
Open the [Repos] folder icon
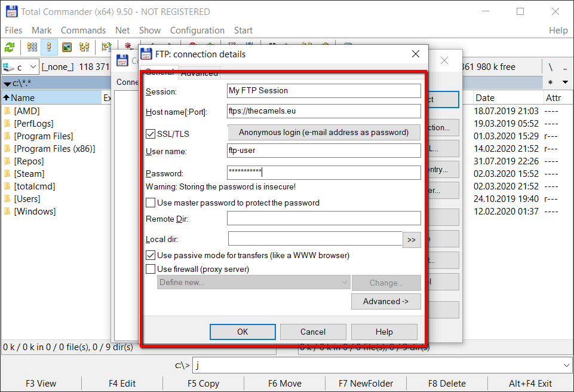point(7,161)
